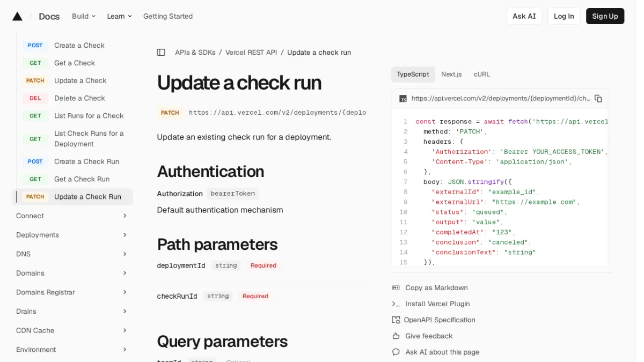The image size is (644, 362).
Task: Select the TypeScript code tab
Action: (x=413, y=75)
